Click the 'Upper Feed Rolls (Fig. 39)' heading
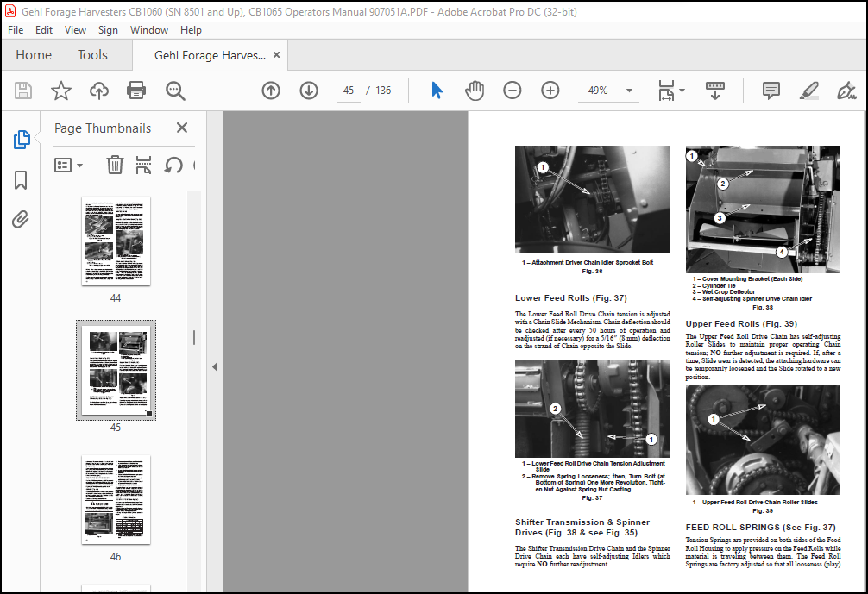Viewport: 868px width, 594px height. [741, 323]
